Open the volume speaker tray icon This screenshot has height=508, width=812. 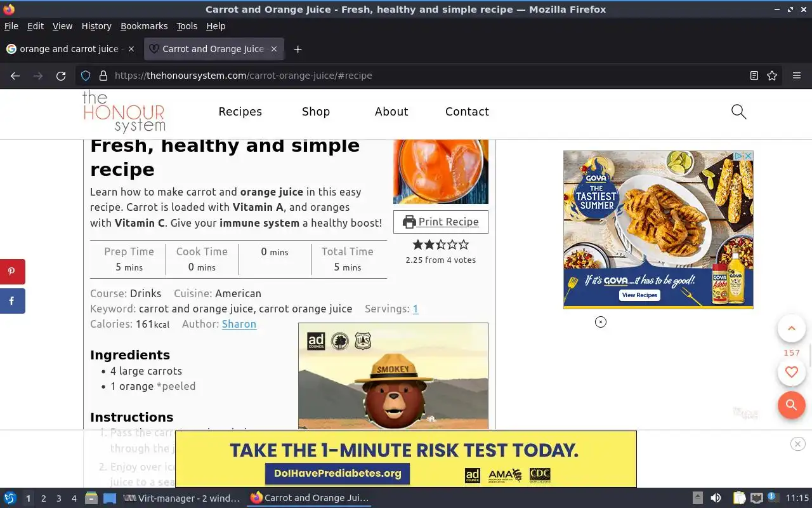(716, 498)
